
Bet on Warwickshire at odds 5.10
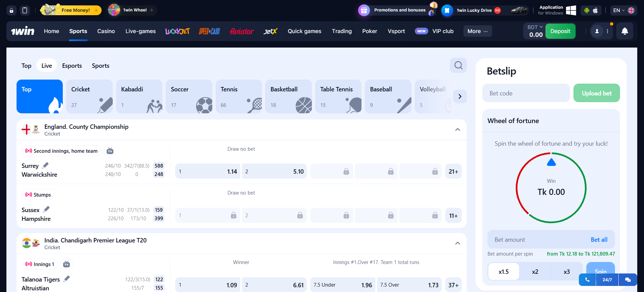tap(274, 171)
